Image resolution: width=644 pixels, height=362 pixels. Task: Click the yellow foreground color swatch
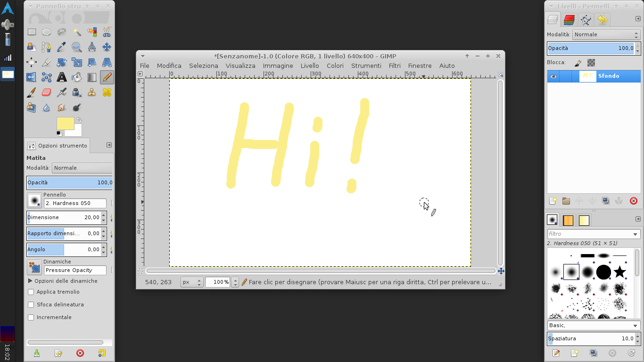click(x=66, y=123)
